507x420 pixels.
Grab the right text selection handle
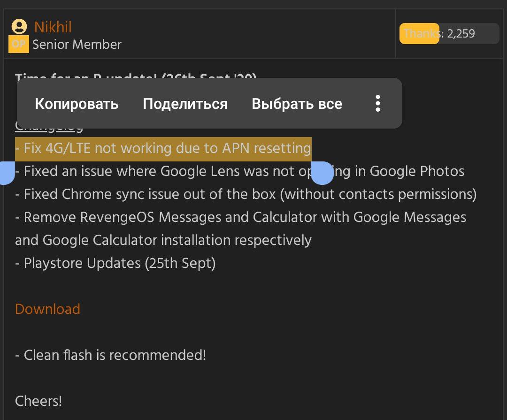pos(322,173)
